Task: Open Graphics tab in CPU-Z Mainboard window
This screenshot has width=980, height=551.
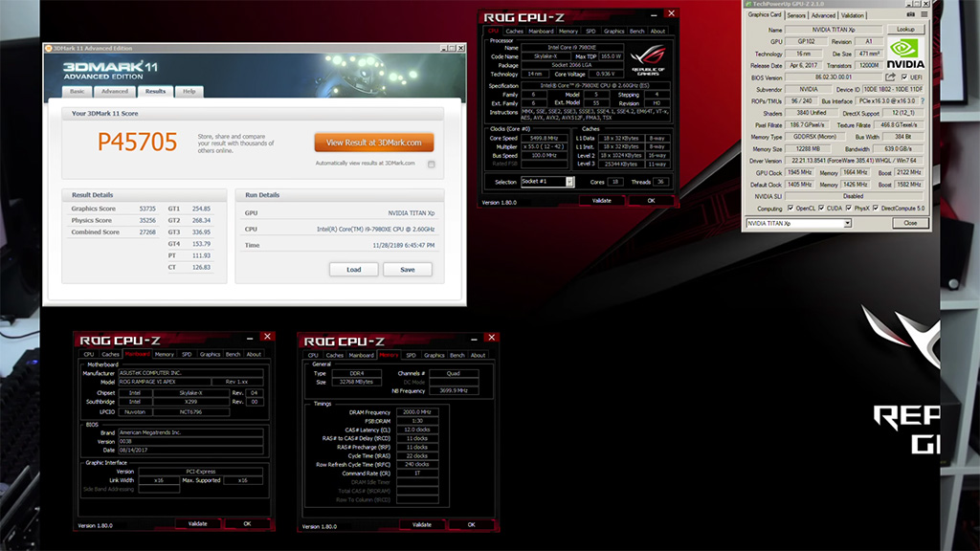Action: point(210,354)
